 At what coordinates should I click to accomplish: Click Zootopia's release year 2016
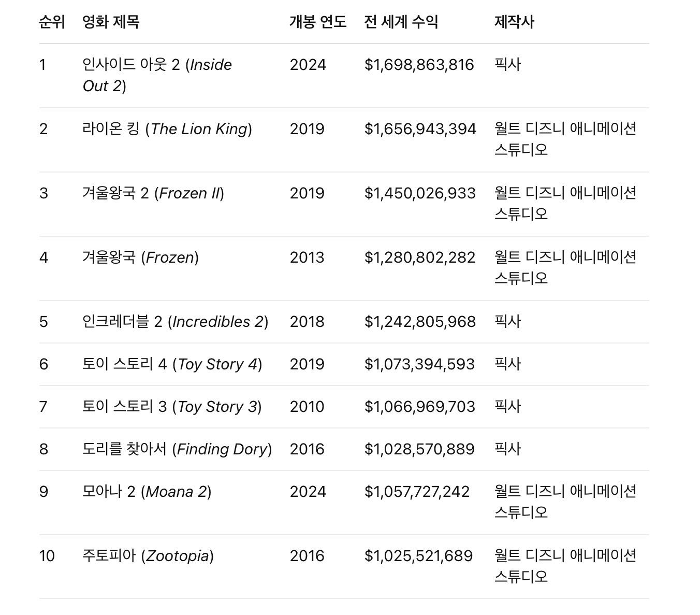[307, 556]
